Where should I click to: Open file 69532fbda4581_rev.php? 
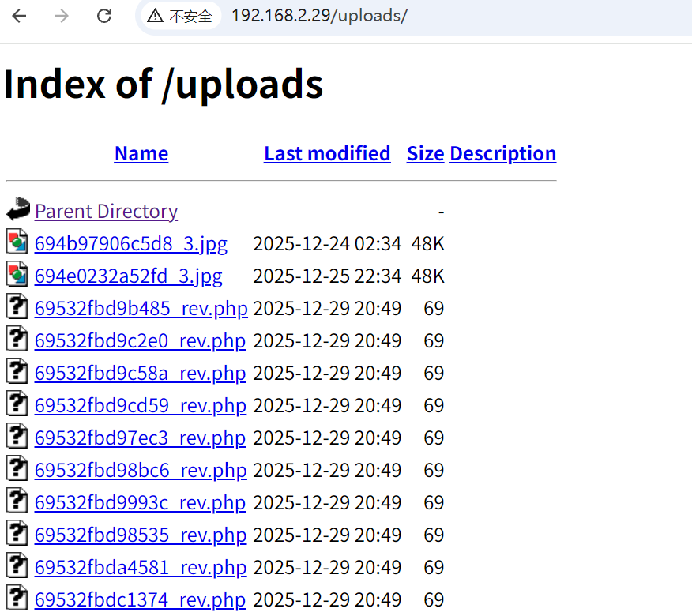tap(140, 568)
